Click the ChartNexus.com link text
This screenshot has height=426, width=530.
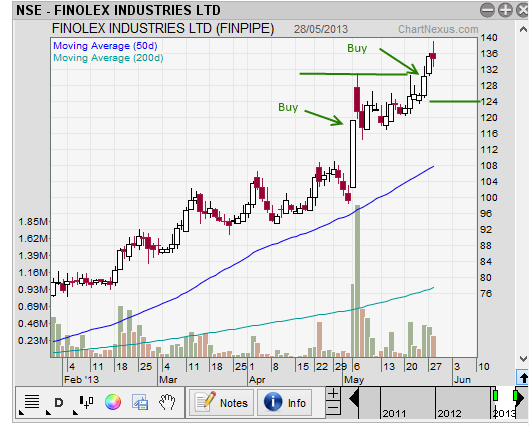(438, 29)
